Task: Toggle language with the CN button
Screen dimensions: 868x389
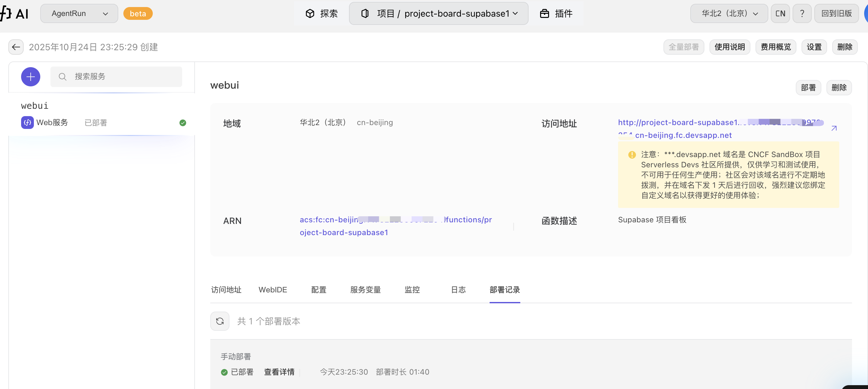Action: [x=780, y=13]
